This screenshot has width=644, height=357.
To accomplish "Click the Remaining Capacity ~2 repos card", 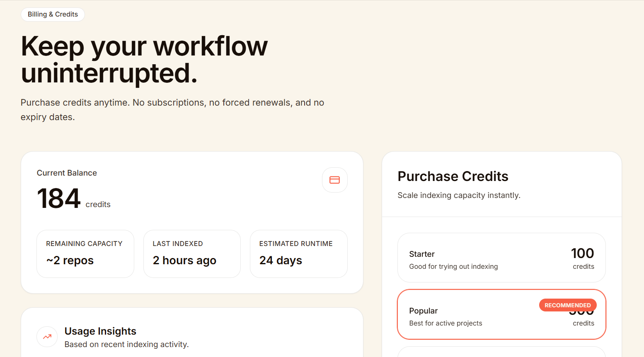I will 85,254.
